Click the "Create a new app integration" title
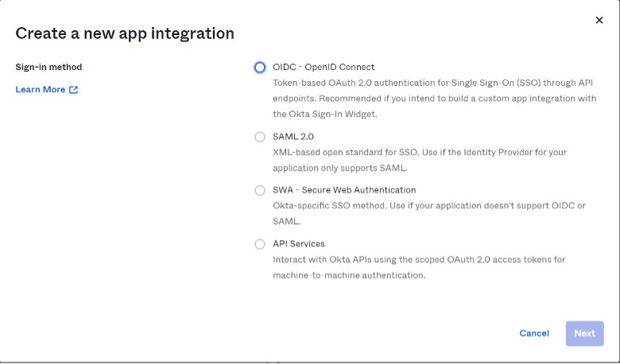The width and height of the screenshot is (620, 364). pyautogui.click(x=125, y=33)
